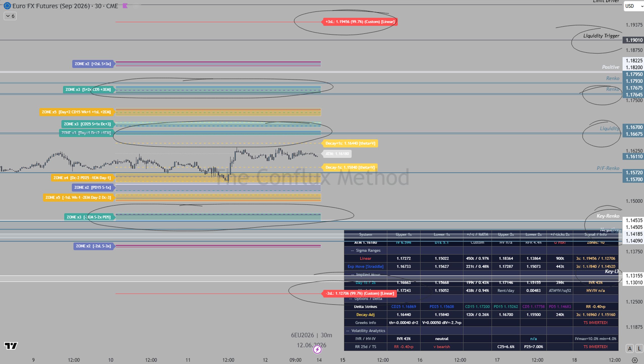Screen dimensions: 644x364
Task: Click the P/F-Renko text annotation
Action: (x=608, y=168)
